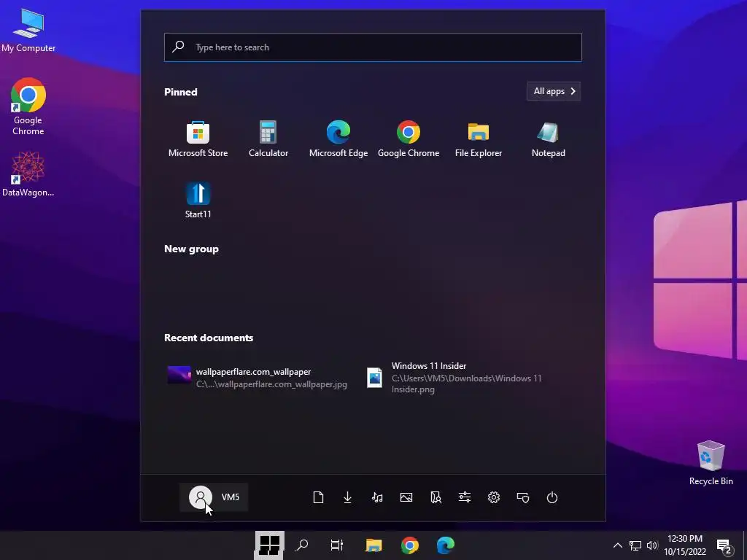Click the Type here to search field
The image size is (747, 560).
(x=373, y=47)
